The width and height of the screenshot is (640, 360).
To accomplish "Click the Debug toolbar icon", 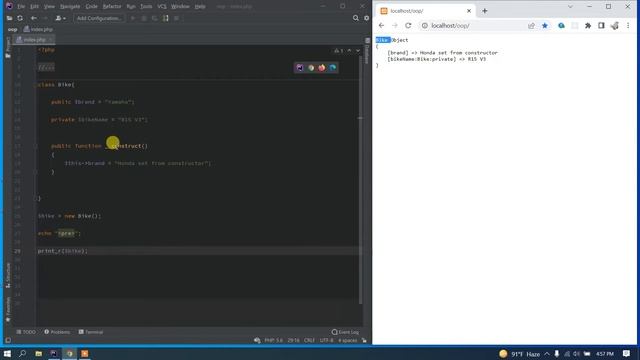I will [144, 18].
